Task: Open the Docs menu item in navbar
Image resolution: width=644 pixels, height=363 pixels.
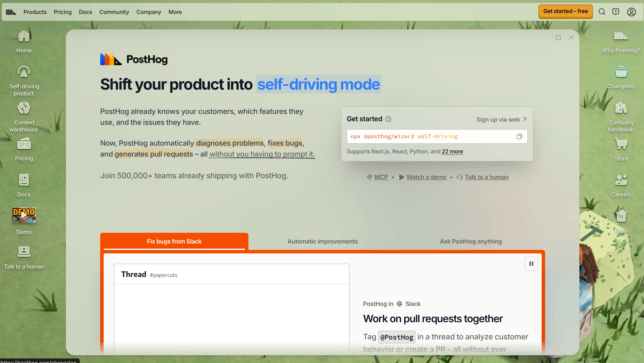Action: (86, 12)
